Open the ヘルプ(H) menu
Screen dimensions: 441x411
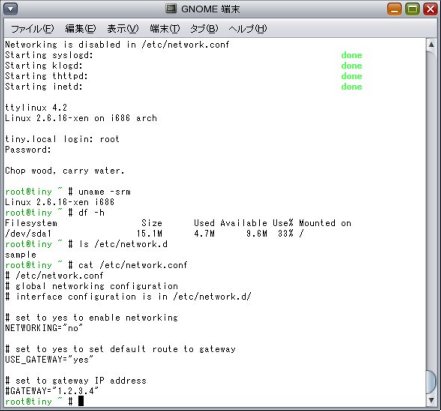point(248,29)
